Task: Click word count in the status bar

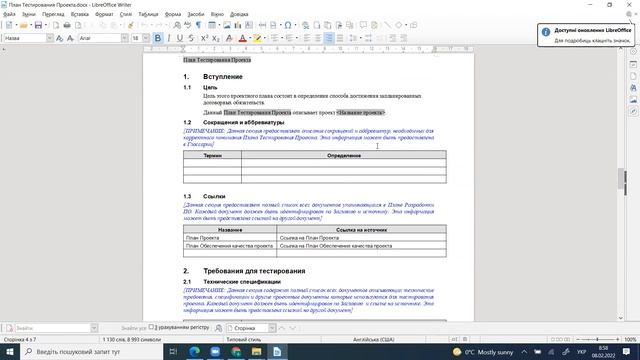Action: point(131,340)
